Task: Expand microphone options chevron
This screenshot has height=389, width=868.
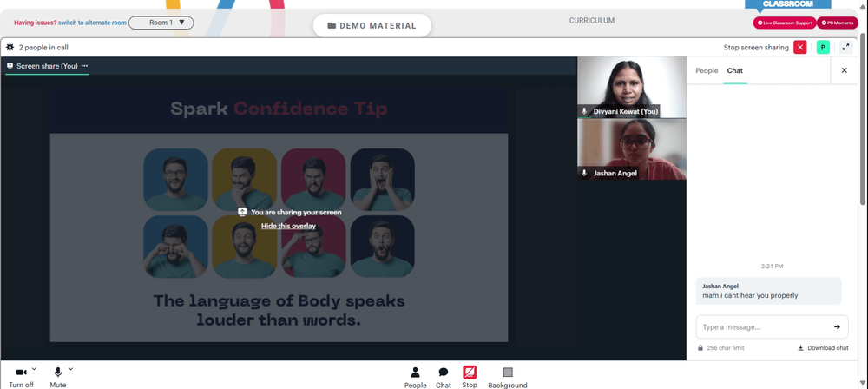Action: click(70, 368)
